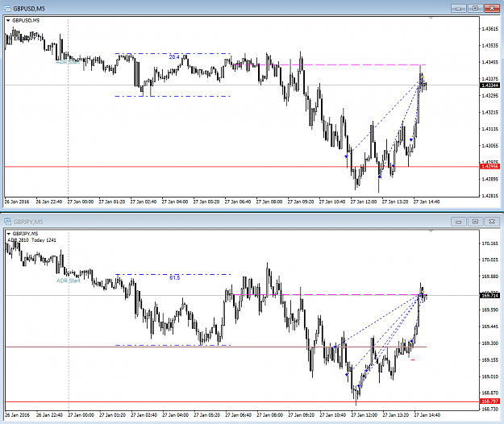Expand the GBPJPY,M5 chart label triangle
Viewport: 504px width, 424px height.
tap(9, 234)
